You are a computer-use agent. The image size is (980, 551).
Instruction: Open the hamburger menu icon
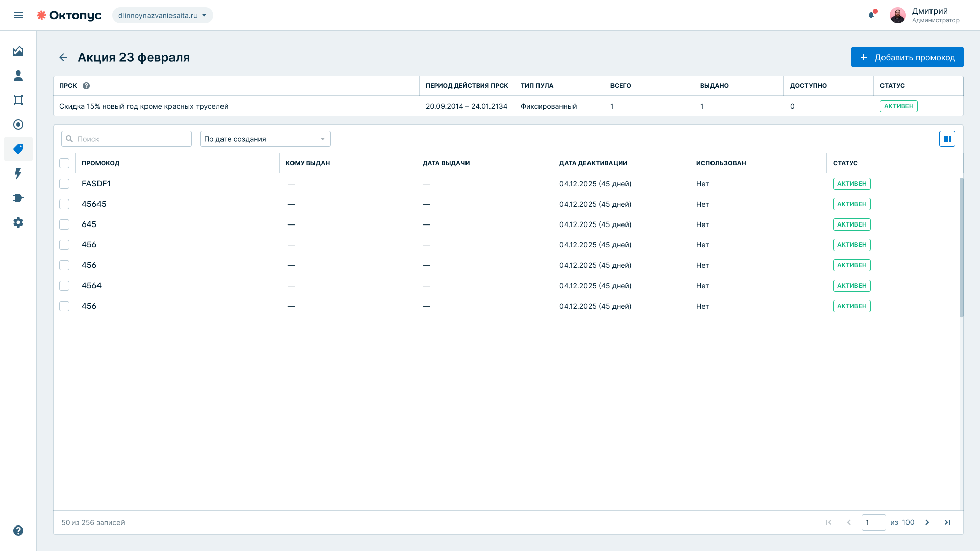point(18,15)
